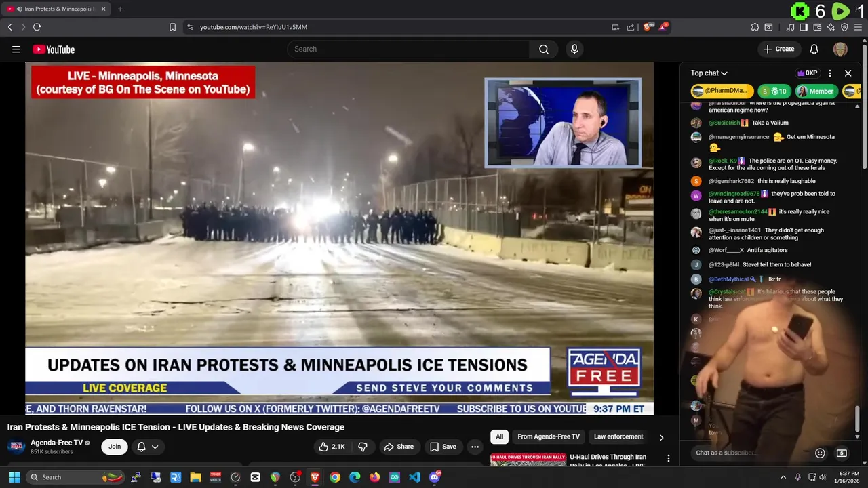The image size is (868, 488).
Task: Select the Law enforcement chip
Action: [x=618, y=436]
